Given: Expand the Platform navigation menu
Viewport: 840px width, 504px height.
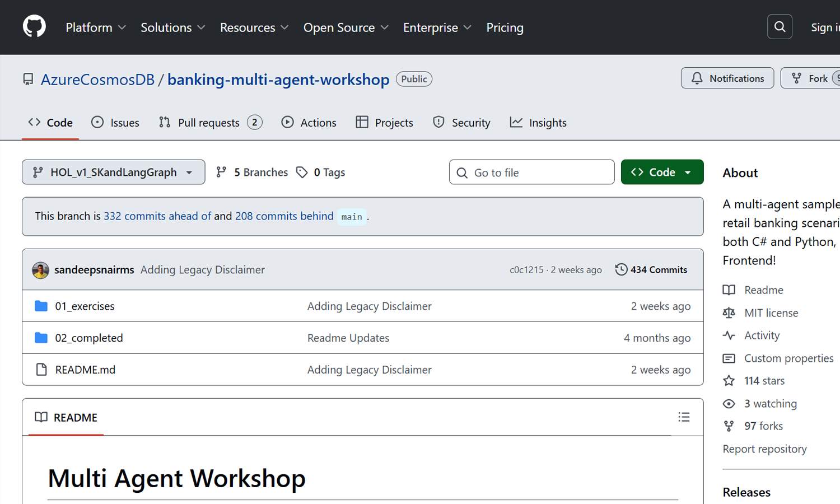Looking at the screenshot, I should (x=95, y=27).
